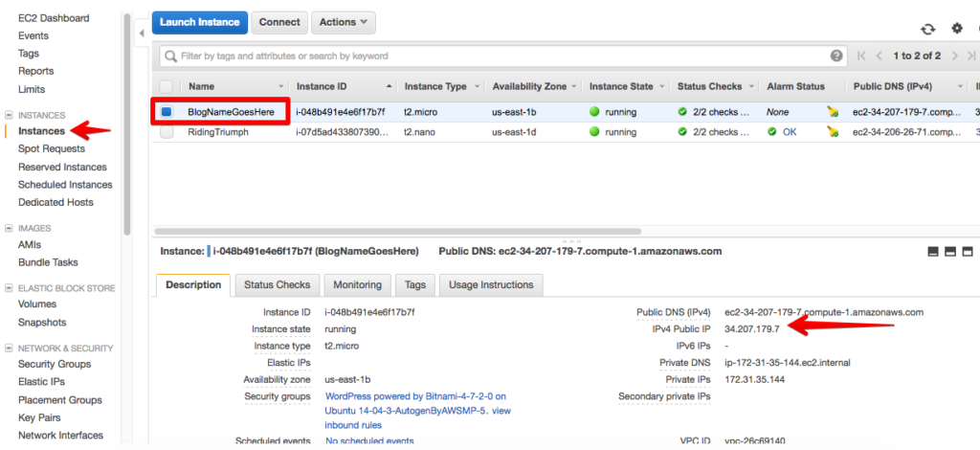Viewport: 980px width, 450px height.
Task: Tick the BlogNameGoesHere instance checkbox
Action: [167, 113]
